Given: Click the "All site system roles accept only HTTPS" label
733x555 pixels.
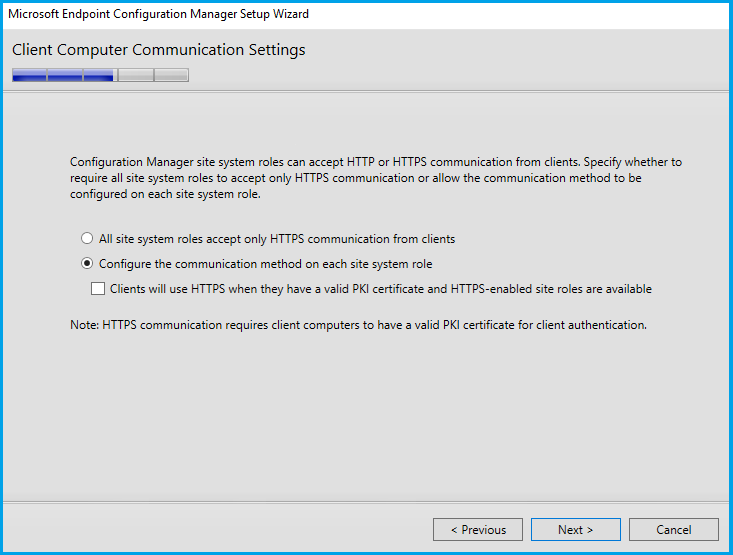Looking at the screenshot, I should [277, 239].
